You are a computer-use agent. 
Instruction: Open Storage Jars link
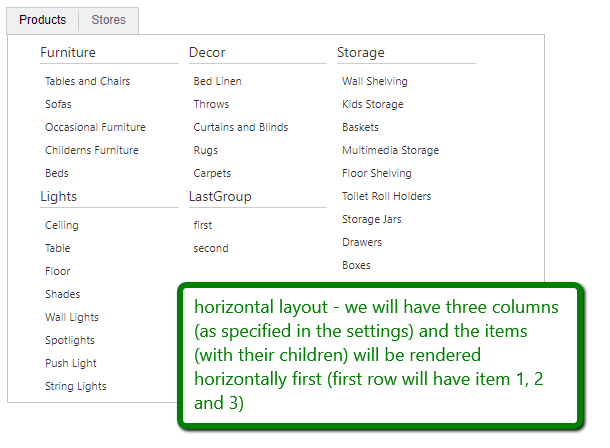(x=372, y=219)
